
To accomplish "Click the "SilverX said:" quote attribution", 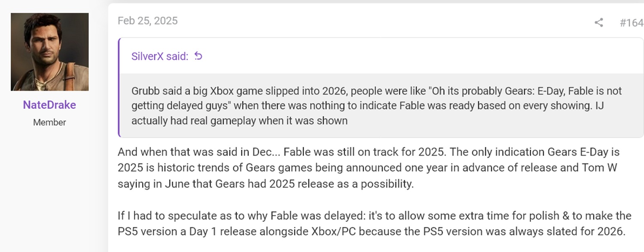I will [x=160, y=56].
